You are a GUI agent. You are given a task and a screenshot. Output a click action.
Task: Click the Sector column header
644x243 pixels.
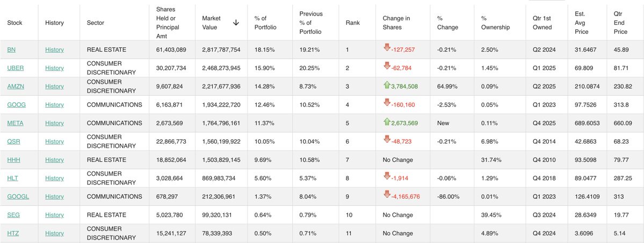coord(96,23)
